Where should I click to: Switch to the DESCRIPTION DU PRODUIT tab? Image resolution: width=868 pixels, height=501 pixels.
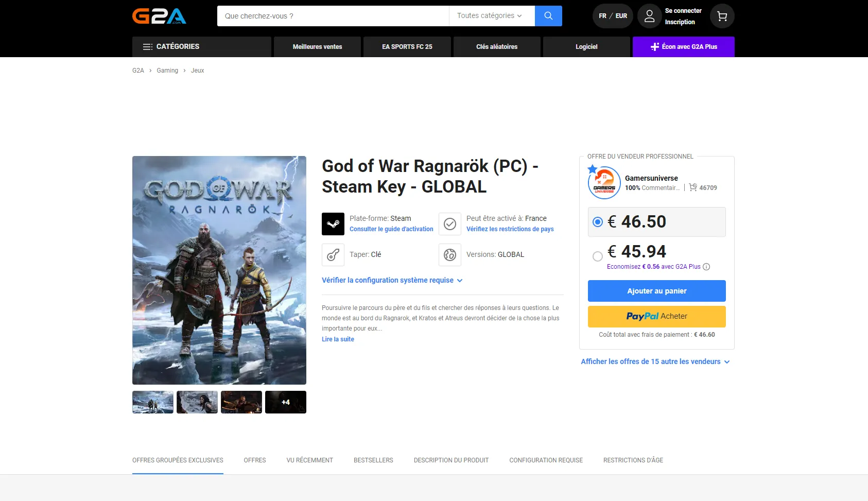point(451,460)
